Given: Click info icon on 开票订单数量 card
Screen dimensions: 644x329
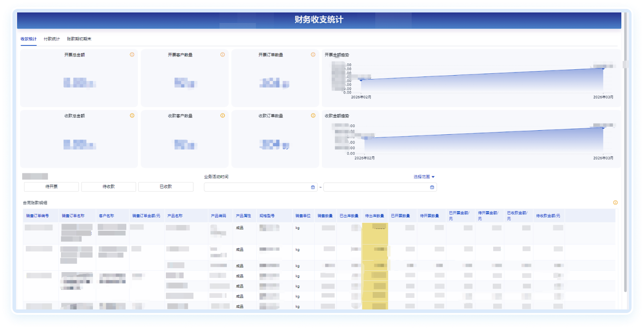Looking at the screenshot, I should pyautogui.click(x=313, y=55).
